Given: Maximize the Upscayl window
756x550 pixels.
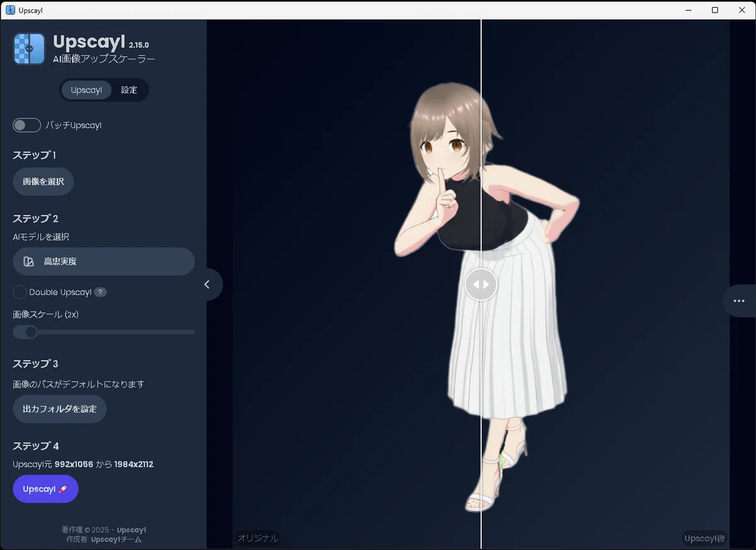Looking at the screenshot, I should coord(715,9).
